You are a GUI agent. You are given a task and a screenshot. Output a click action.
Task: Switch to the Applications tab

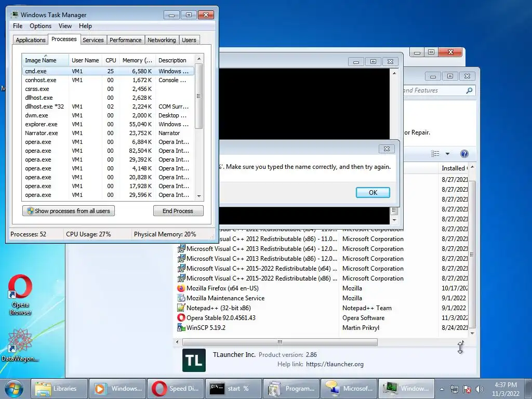click(31, 40)
